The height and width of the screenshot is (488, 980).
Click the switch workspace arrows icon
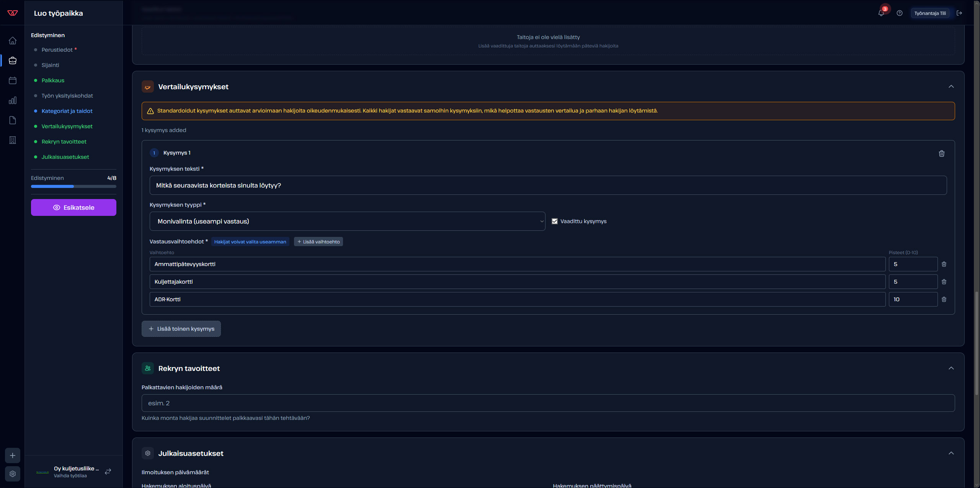[x=108, y=472]
